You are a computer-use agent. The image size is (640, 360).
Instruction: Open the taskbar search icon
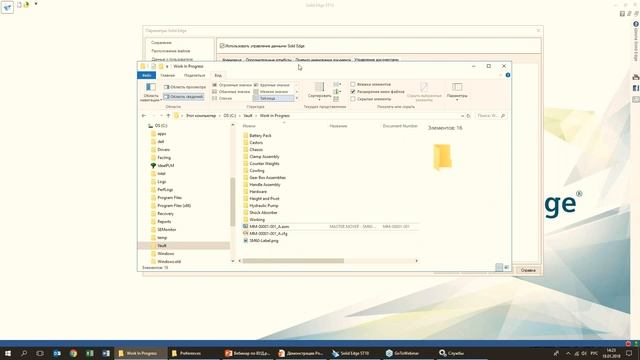coord(24,353)
